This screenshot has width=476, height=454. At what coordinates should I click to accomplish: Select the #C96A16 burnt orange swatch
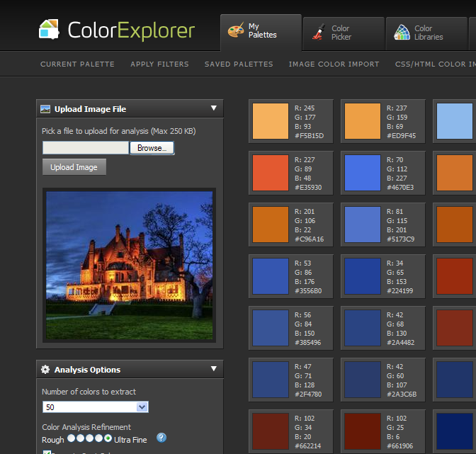click(x=271, y=225)
